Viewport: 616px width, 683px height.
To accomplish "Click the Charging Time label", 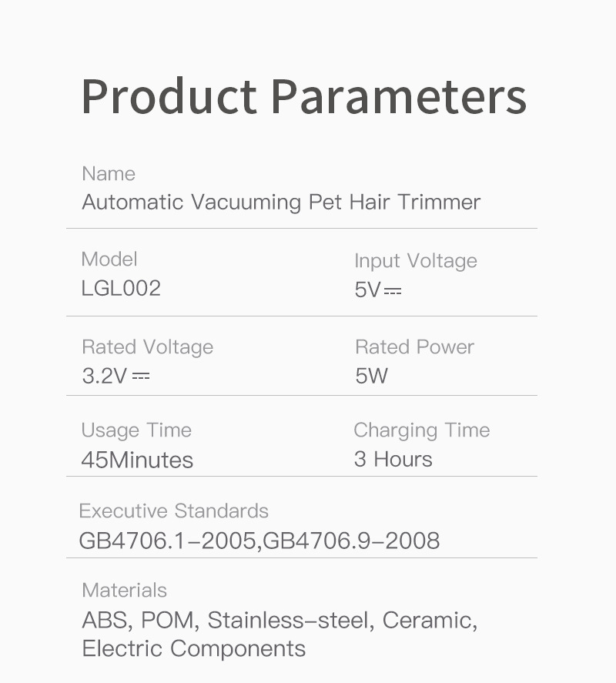I will [421, 430].
